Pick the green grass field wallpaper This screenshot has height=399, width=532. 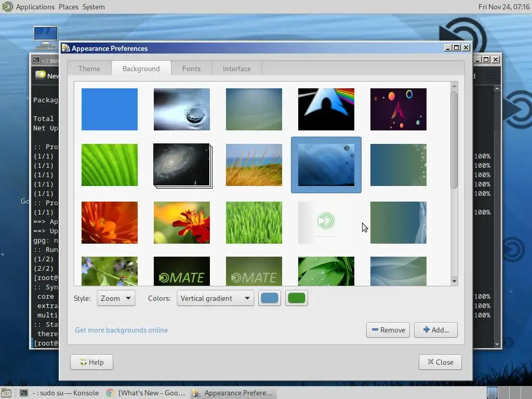pos(254,222)
